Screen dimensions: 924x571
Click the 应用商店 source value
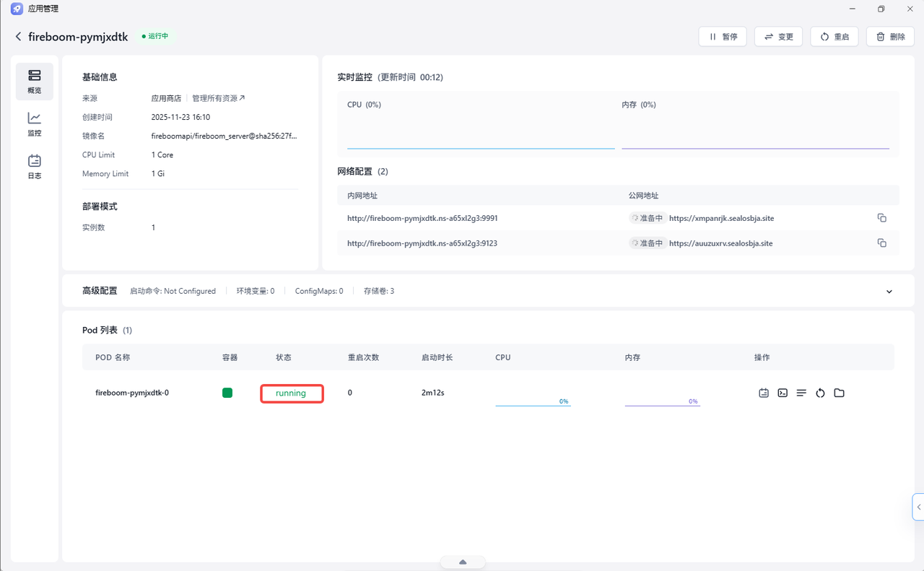click(166, 98)
